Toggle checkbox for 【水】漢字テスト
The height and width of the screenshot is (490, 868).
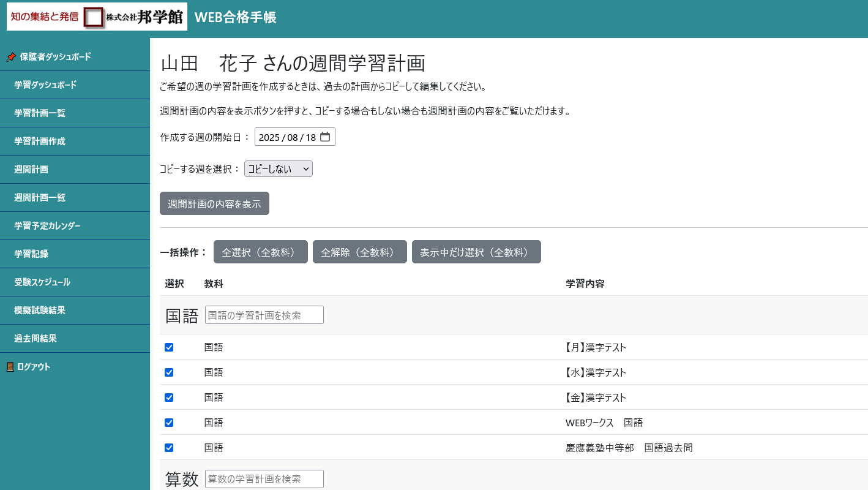tap(169, 372)
